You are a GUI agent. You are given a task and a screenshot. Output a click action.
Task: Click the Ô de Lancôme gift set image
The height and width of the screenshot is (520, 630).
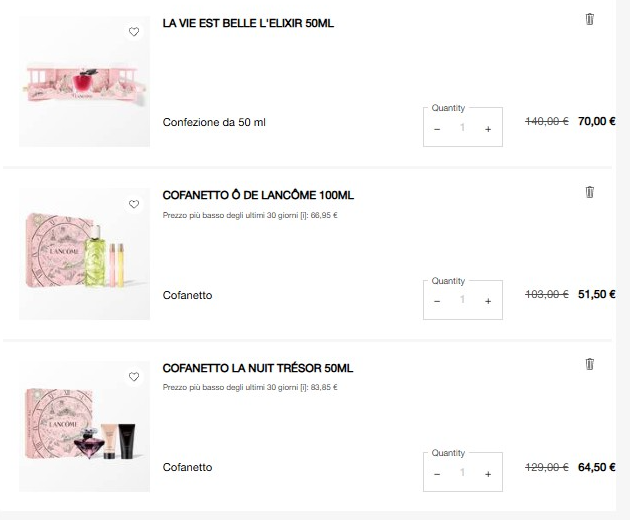coord(84,254)
